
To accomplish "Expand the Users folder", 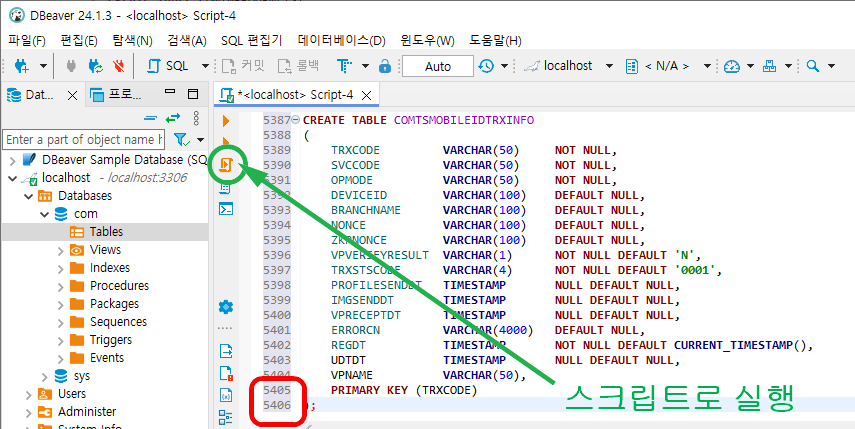I will (28, 394).
